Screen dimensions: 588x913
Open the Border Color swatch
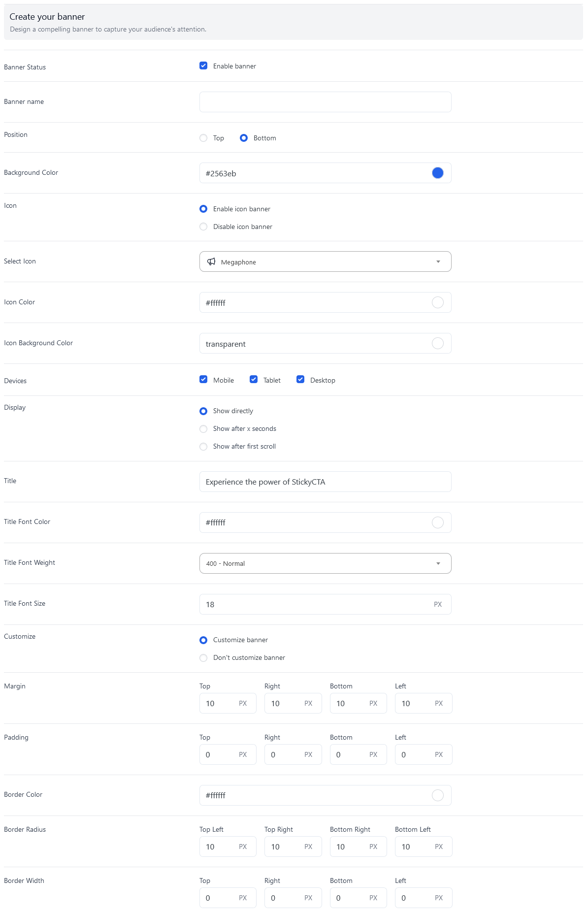438,795
